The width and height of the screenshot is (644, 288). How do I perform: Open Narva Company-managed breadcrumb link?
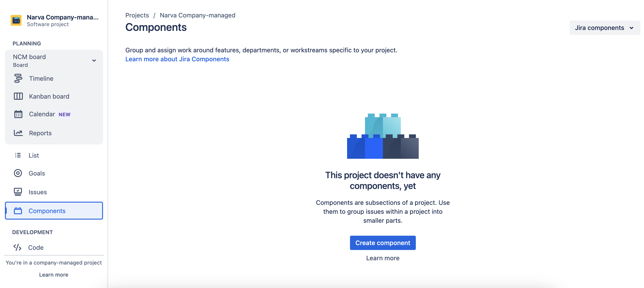pyautogui.click(x=197, y=15)
